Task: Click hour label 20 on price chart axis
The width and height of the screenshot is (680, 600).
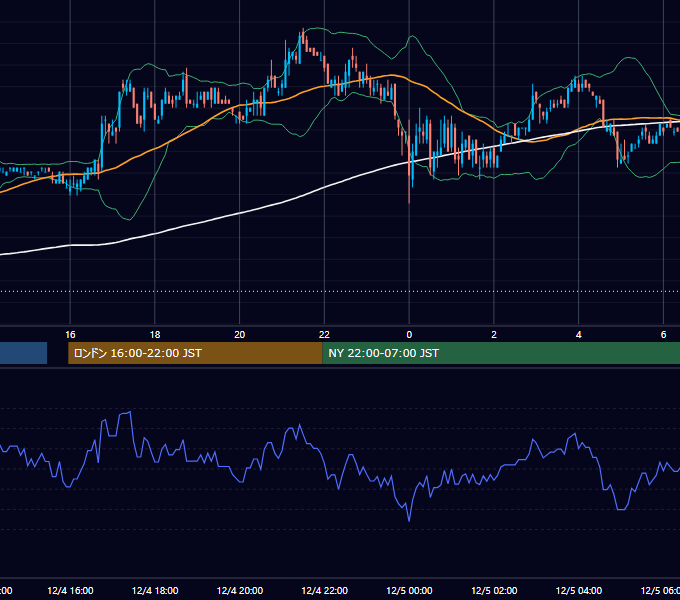Action: (x=240, y=334)
